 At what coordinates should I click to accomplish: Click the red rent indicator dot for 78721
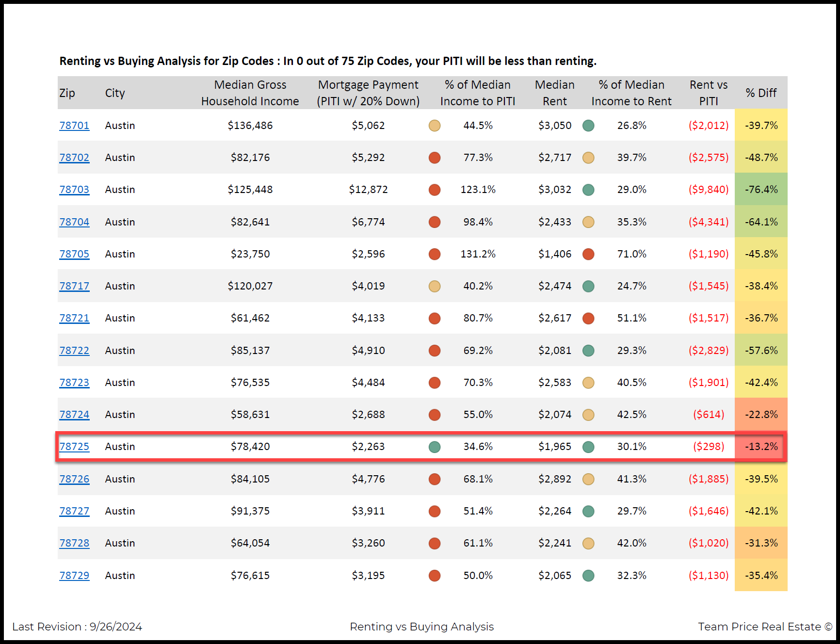[588, 318]
